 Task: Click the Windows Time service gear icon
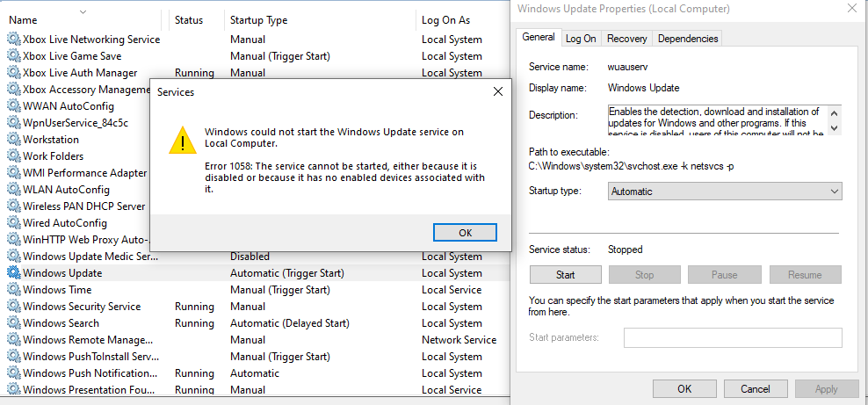[x=12, y=289]
